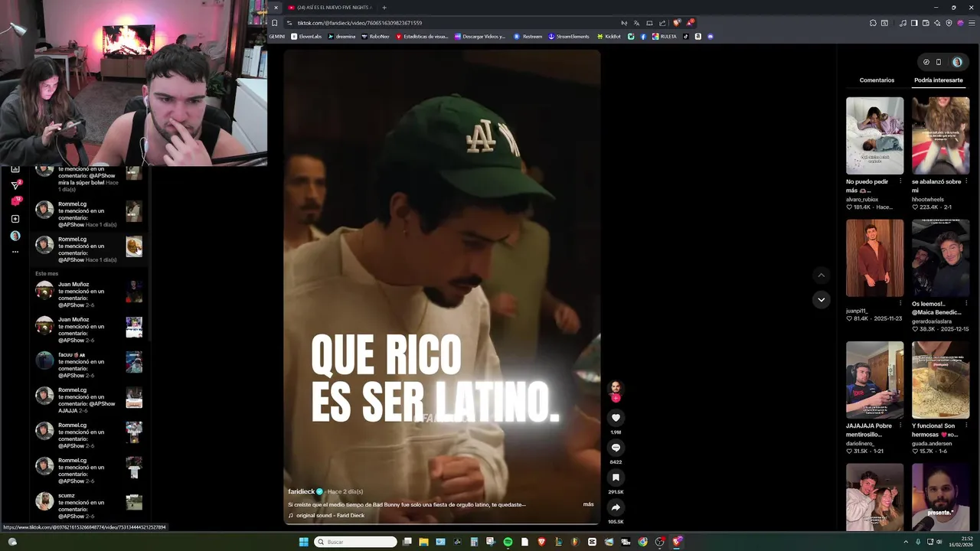This screenshot has width=980, height=551.
Task: Open 'Y funciona! Son hermosas' video thumbnail
Action: pyautogui.click(x=940, y=380)
